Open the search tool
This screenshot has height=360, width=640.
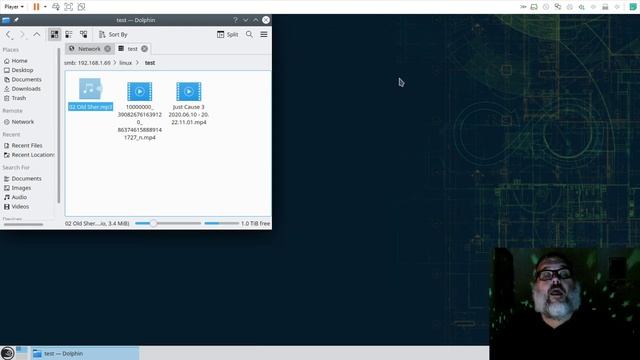tap(249, 35)
